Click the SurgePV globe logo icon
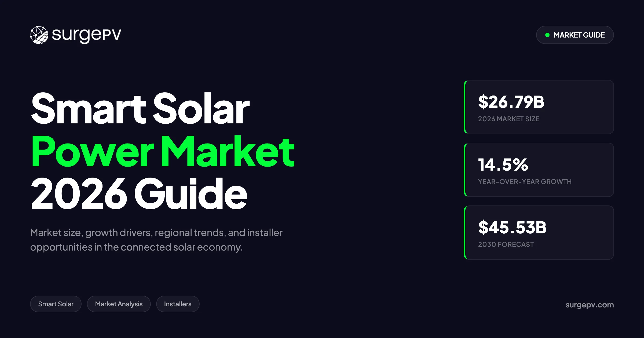This screenshot has width=644, height=338. tap(39, 35)
